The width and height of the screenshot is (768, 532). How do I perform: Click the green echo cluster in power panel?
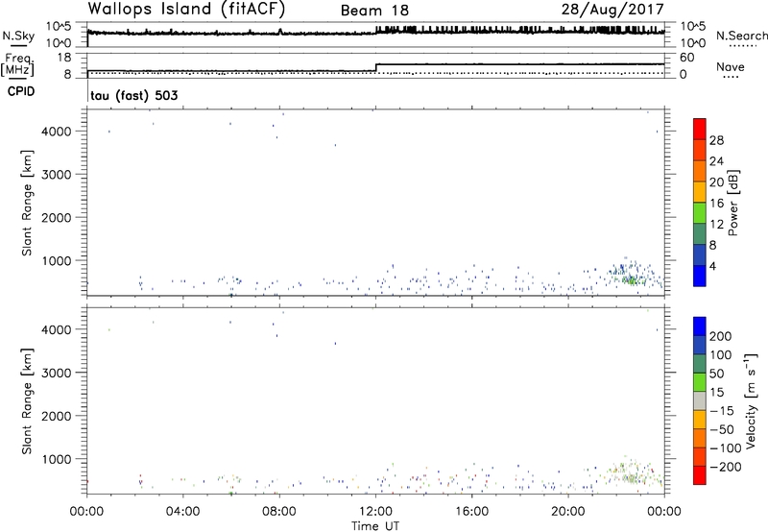pos(632,280)
